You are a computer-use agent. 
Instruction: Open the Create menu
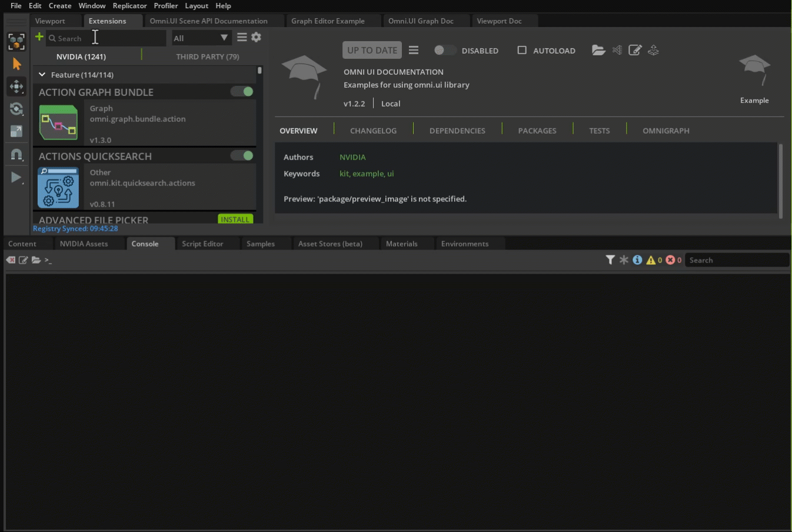(60, 5)
